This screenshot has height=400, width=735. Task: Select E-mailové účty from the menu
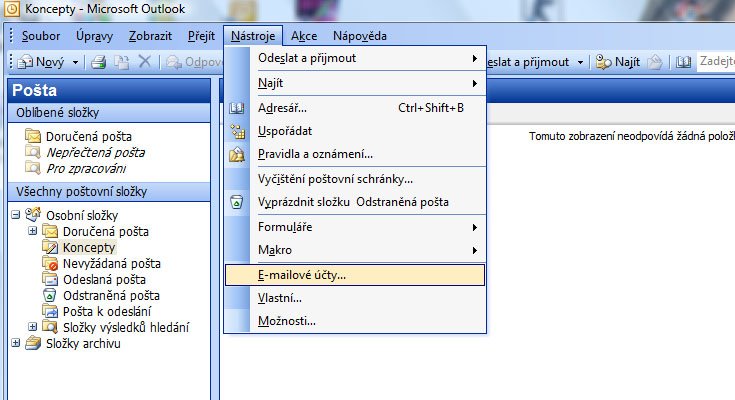[355, 275]
